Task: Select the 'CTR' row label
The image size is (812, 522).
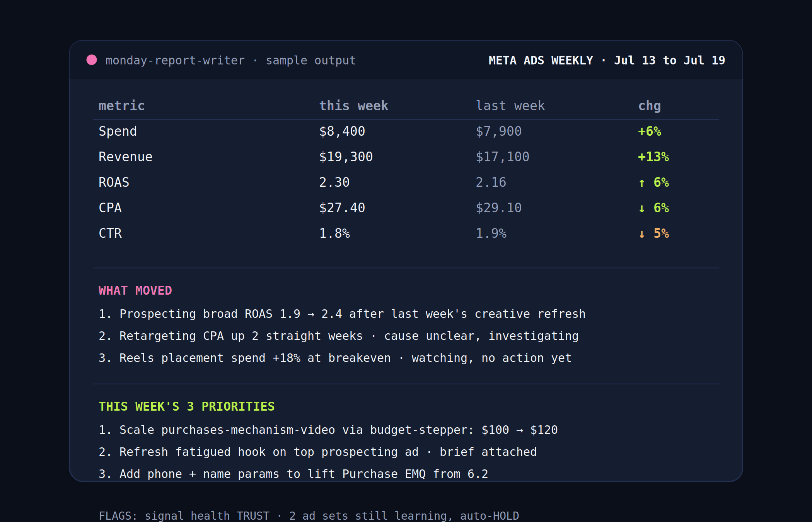Action: (110, 233)
